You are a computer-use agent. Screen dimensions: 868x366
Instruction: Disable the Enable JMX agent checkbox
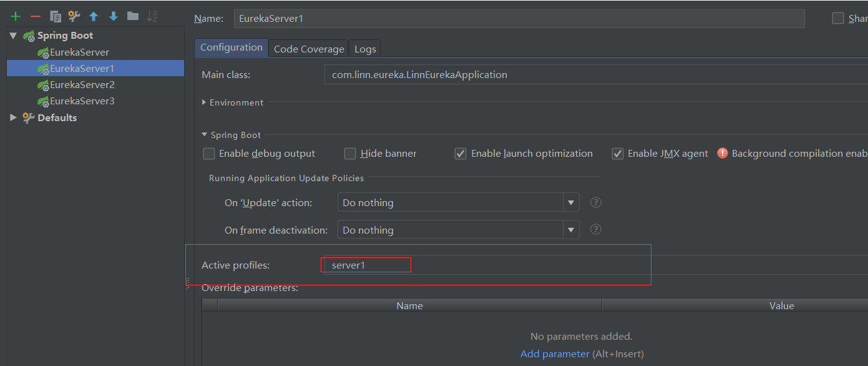tap(618, 154)
